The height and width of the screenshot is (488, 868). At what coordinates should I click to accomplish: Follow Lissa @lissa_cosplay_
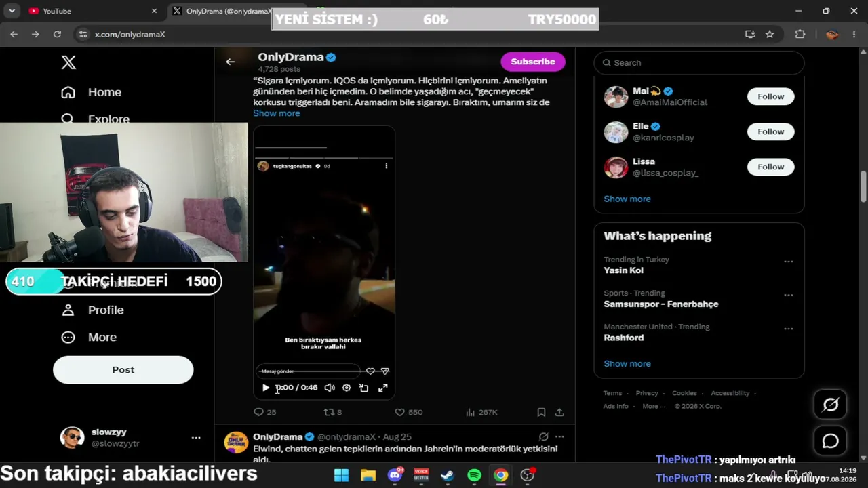(770, 167)
